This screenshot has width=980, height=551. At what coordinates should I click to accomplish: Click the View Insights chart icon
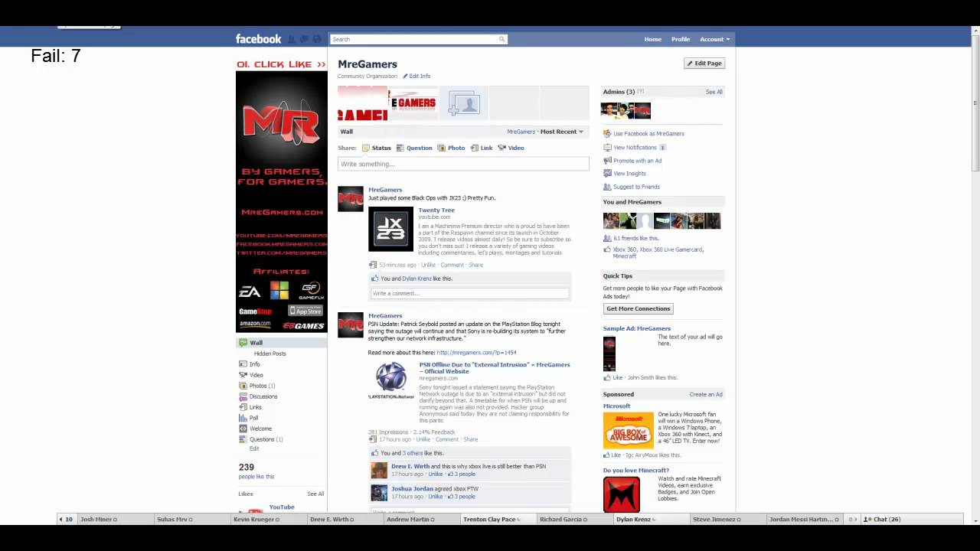(607, 174)
